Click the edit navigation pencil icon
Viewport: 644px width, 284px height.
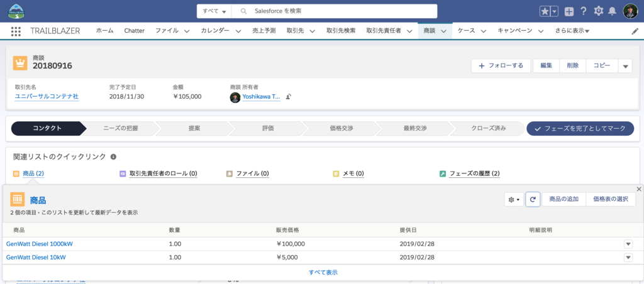tap(635, 31)
